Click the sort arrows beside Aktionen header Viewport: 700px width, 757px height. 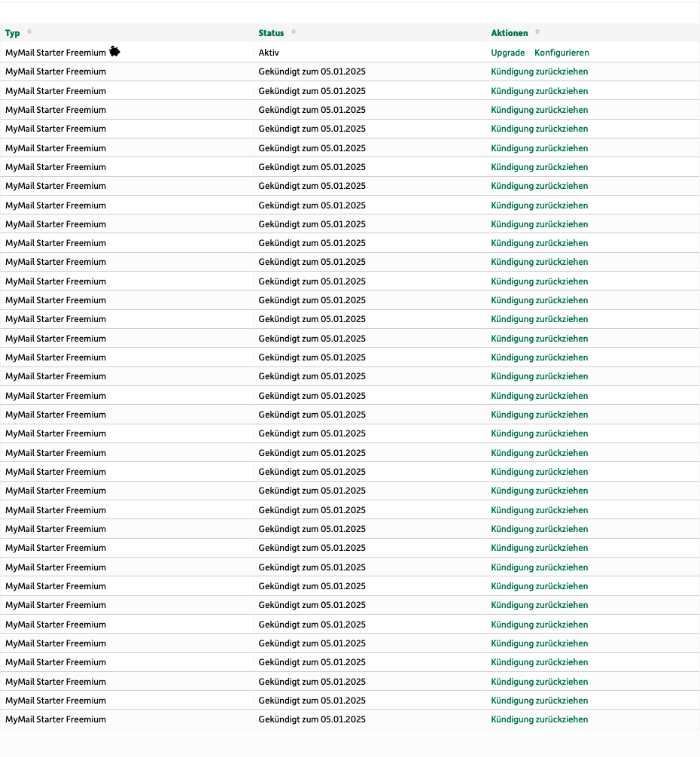point(537,32)
